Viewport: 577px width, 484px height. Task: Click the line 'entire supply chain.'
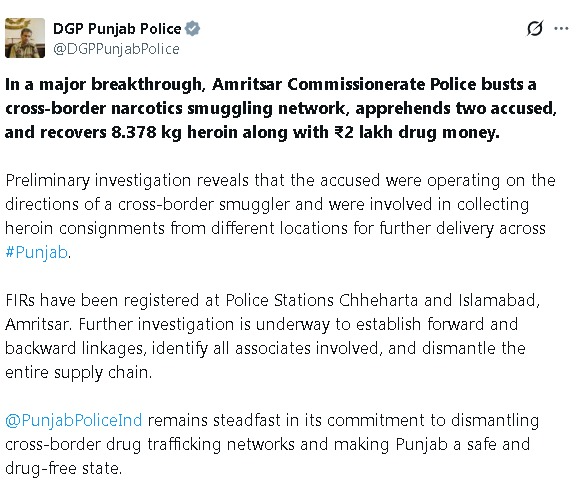click(x=78, y=372)
